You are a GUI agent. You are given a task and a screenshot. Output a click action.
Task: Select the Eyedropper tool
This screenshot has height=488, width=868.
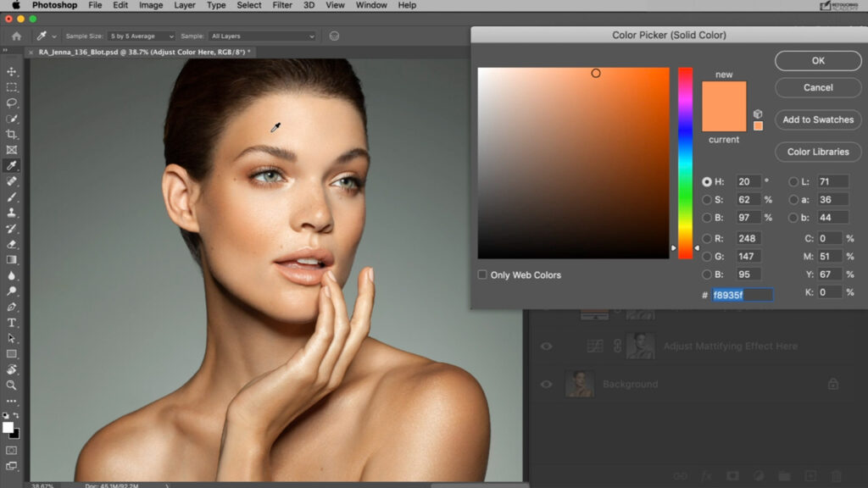tap(12, 165)
